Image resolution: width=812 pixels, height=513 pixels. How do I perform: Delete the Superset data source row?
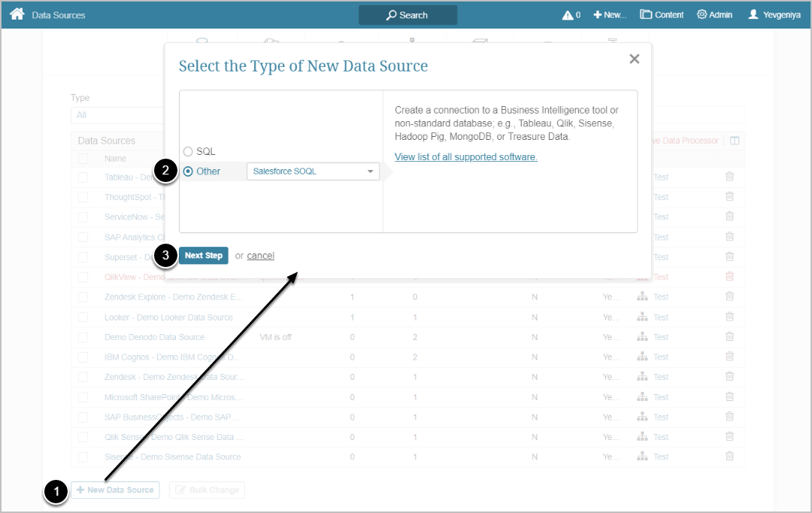point(729,256)
